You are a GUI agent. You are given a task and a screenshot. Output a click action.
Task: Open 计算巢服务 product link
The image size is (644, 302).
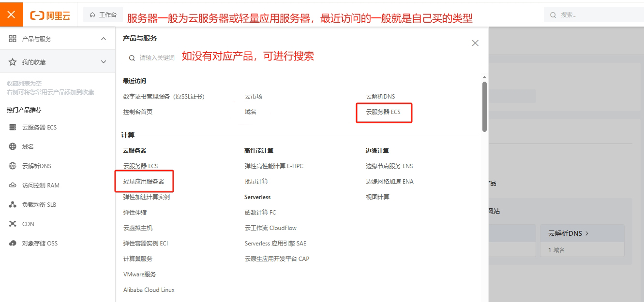138,259
